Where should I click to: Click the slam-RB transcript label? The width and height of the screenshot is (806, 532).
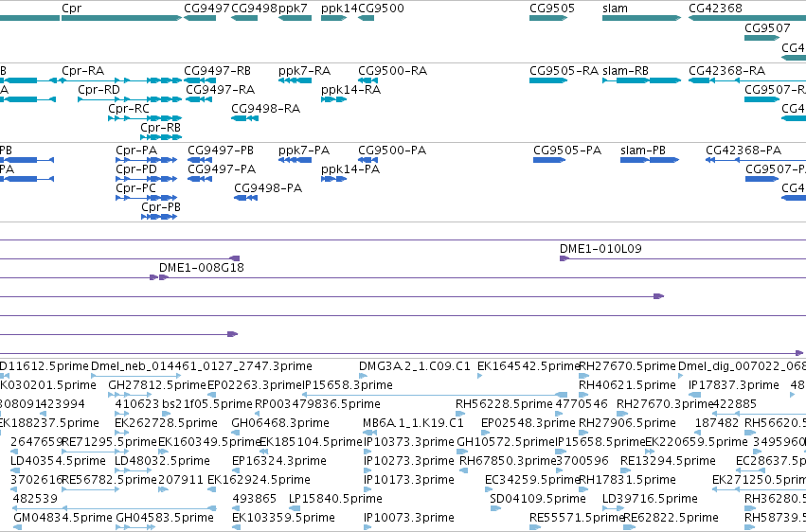tap(626, 70)
